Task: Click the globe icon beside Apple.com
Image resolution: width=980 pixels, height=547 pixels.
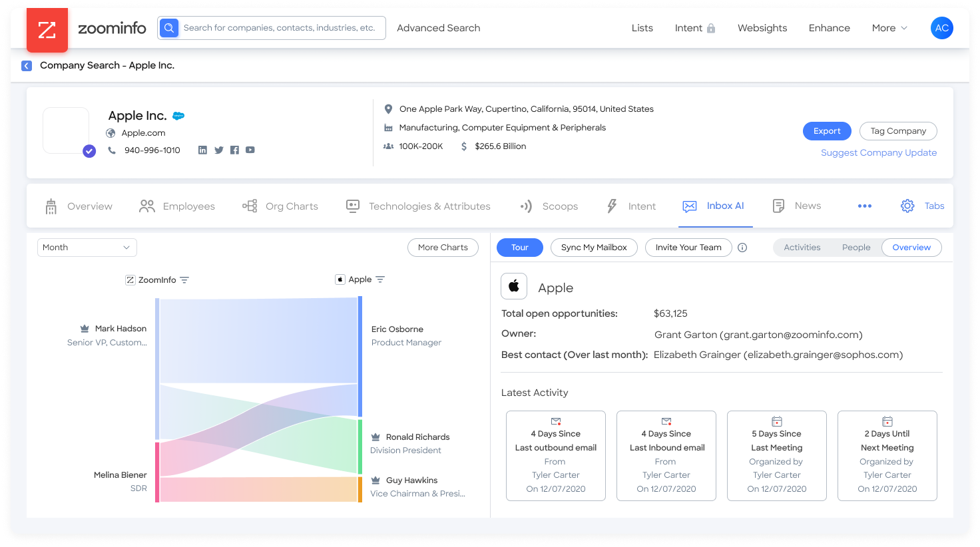Action: tap(111, 133)
